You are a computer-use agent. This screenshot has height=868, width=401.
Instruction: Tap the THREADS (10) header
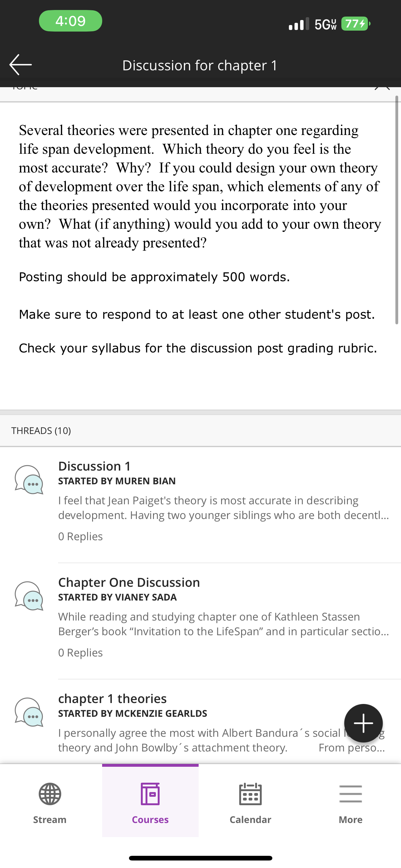coord(41,431)
